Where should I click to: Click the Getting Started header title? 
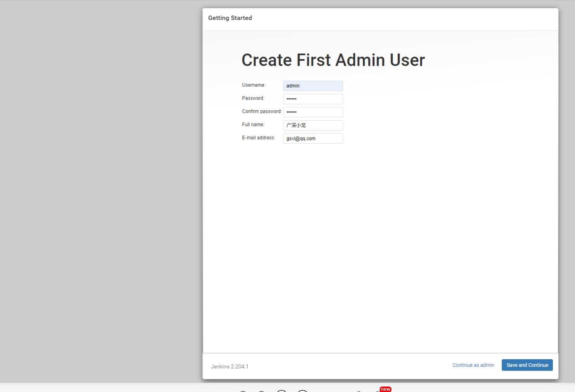230,18
